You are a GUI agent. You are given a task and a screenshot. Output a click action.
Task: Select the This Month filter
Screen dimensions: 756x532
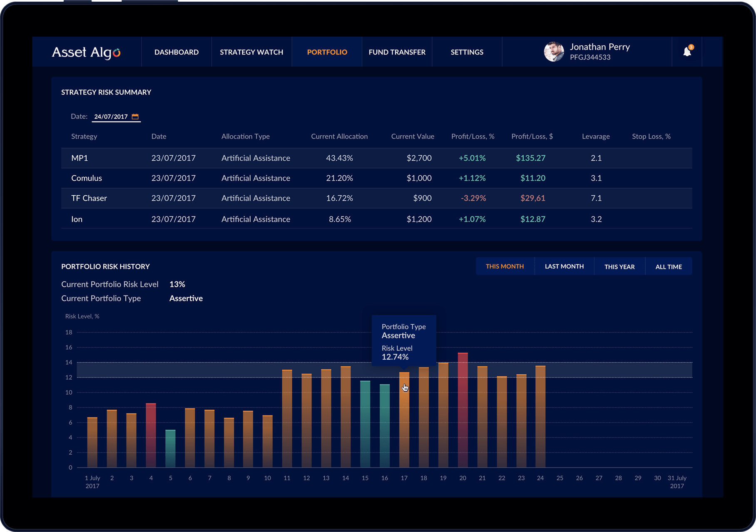click(x=505, y=266)
